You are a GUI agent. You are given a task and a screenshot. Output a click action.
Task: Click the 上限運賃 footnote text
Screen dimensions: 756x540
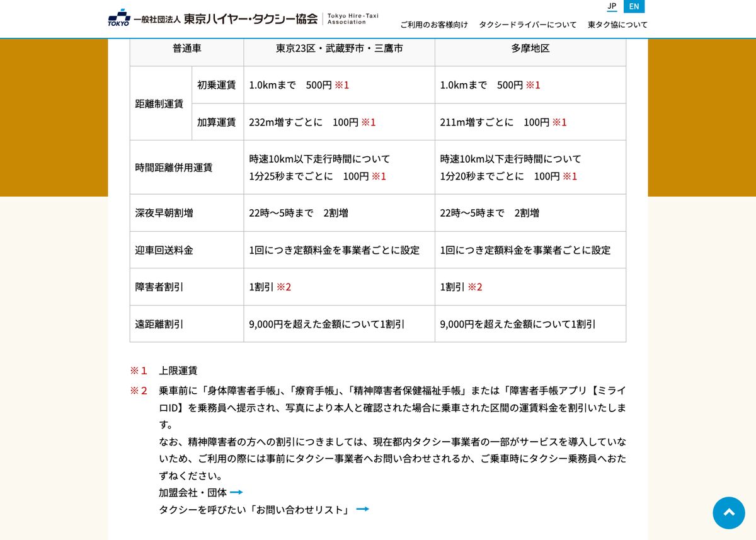coord(178,371)
